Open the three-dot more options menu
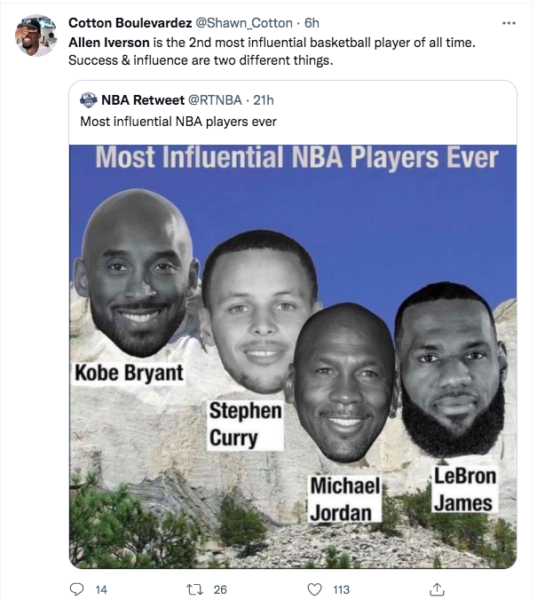The image size is (537, 600). pos(509,23)
